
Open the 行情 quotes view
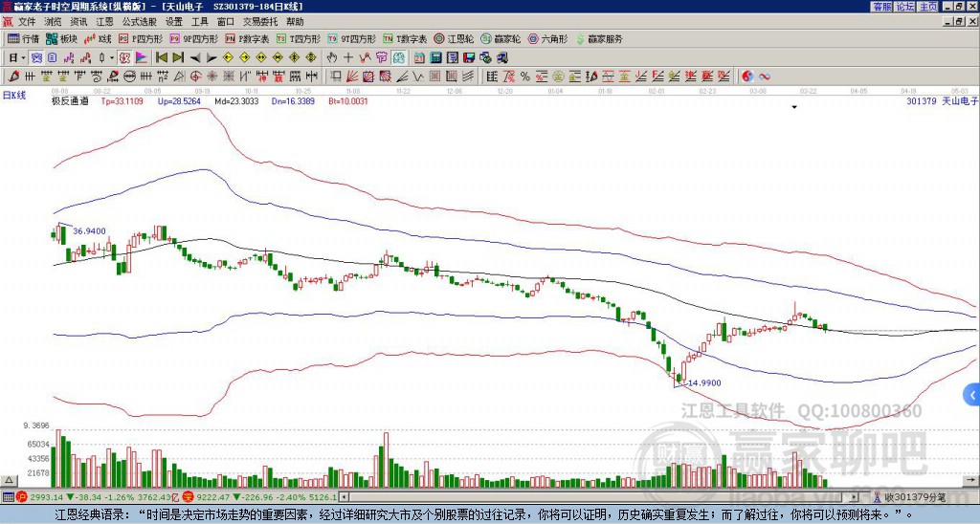coord(23,38)
